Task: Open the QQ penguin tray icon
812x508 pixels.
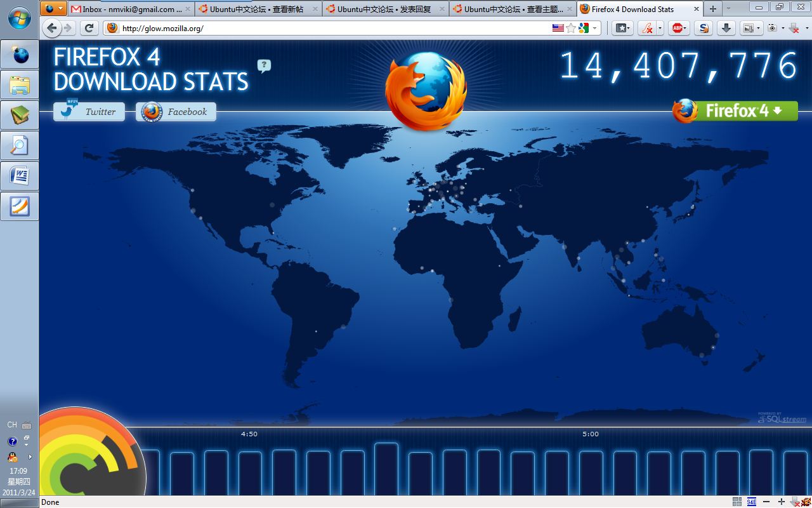Action: [x=12, y=457]
